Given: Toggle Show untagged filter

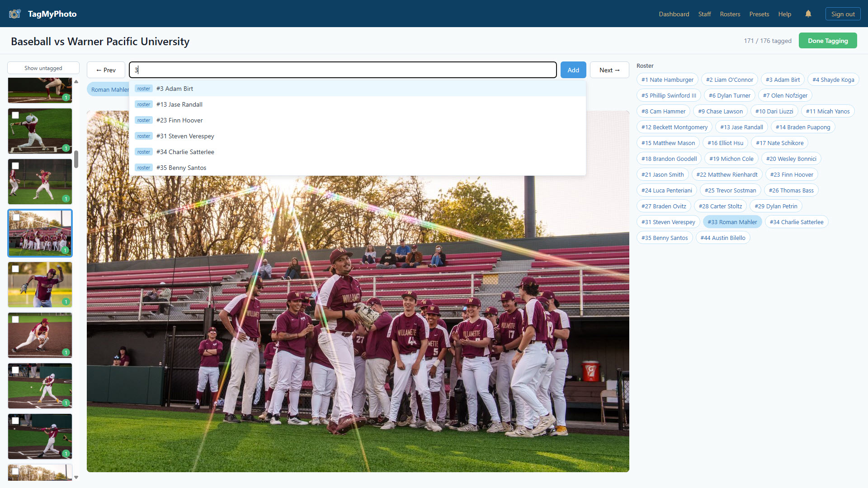Looking at the screenshot, I should [x=43, y=68].
